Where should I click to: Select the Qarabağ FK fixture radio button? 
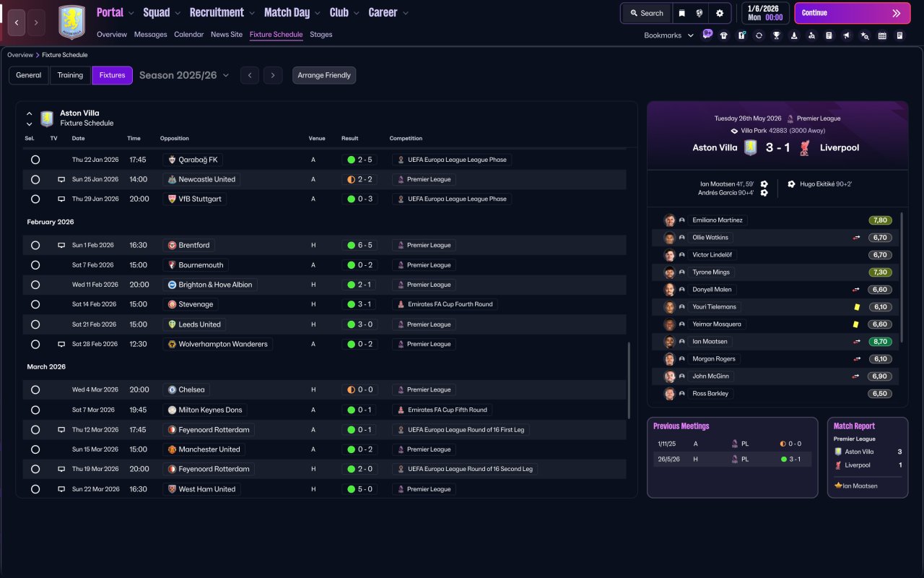[35, 160]
